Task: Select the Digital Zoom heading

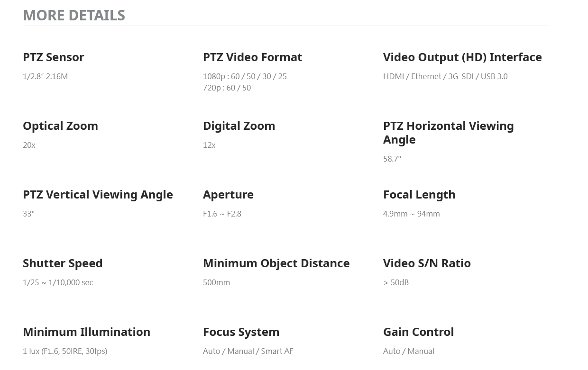Action: (239, 126)
